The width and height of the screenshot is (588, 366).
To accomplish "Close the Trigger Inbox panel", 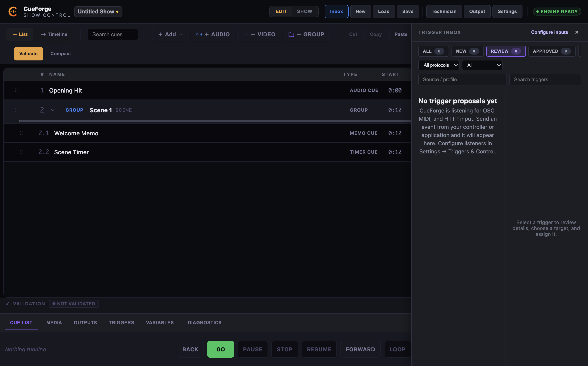I will tap(577, 32).
